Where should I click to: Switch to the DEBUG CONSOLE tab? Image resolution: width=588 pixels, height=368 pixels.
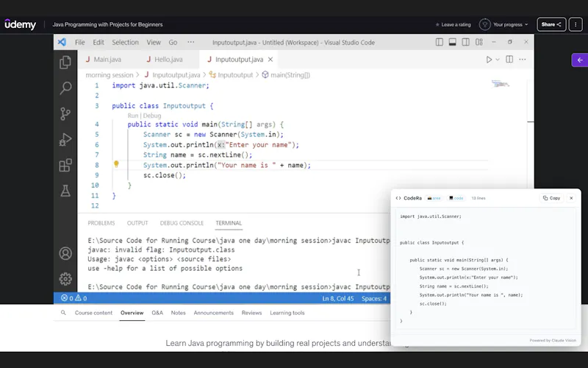[x=182, y=223]
